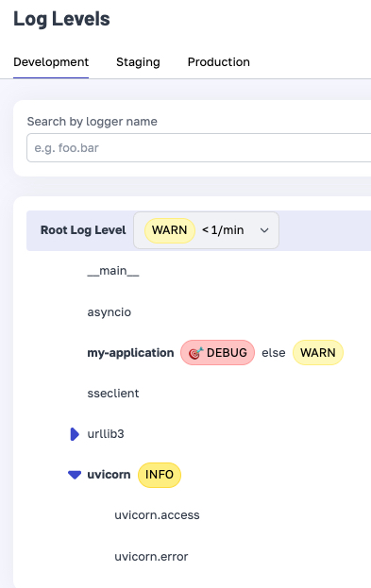Click the 'Search by logger name' label
This screenshot has height=588, width=371.
pyautogui.click(x=93, y=122)
